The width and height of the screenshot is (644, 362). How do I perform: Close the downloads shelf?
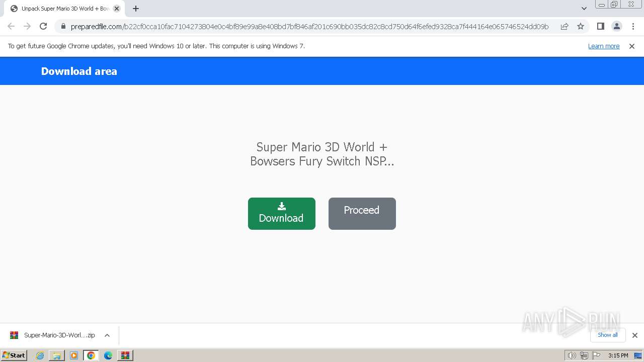(x=635, y=335)
